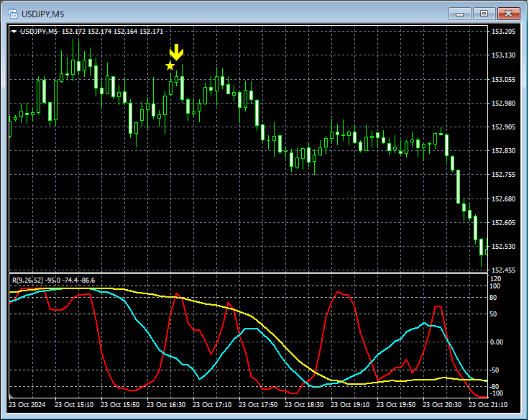Close the USDJPY,M5 chart window
The height and width of the screenshot is (420, 529).
click(508, 14)
